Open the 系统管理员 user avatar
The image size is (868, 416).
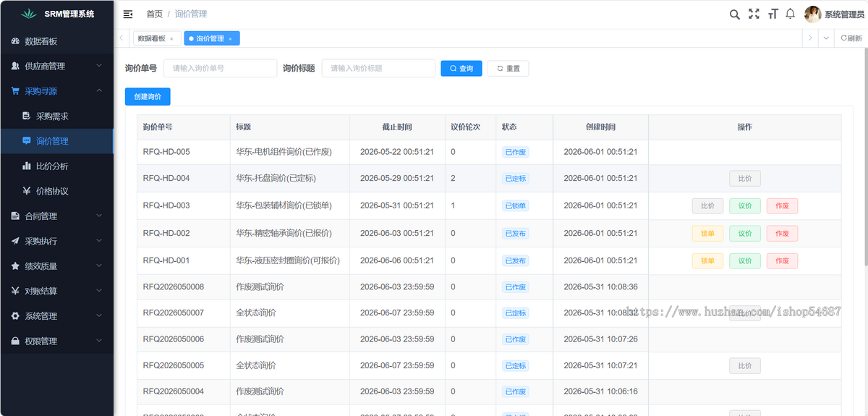pyautogui.click(x=812, y=14)
